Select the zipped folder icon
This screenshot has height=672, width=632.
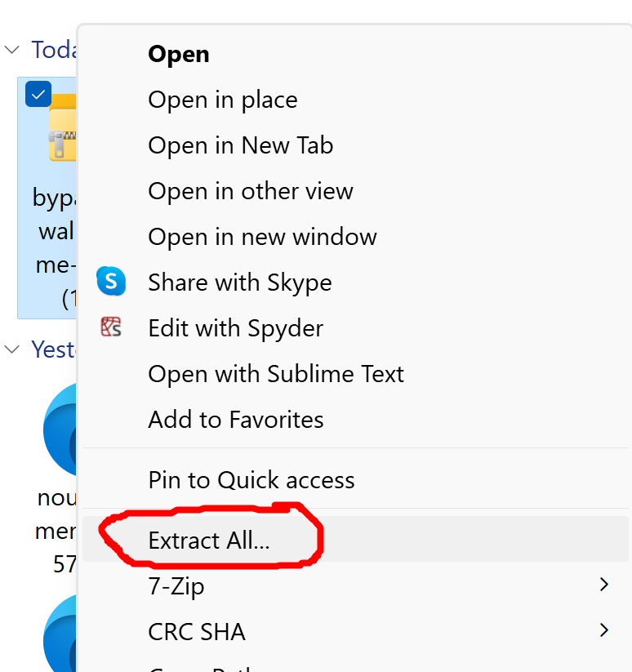tap(62, 127)
